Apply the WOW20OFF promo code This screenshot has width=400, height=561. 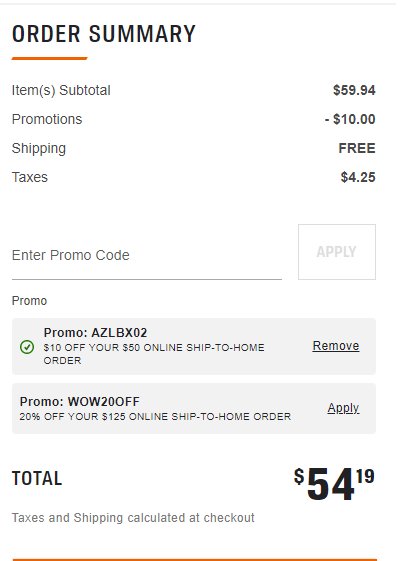[x=343, y=408]
